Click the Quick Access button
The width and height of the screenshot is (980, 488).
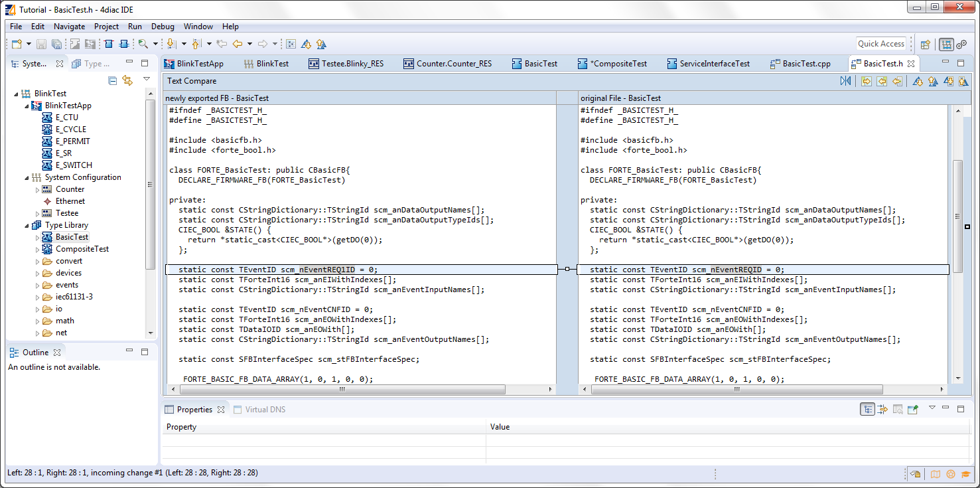[880, 43]
